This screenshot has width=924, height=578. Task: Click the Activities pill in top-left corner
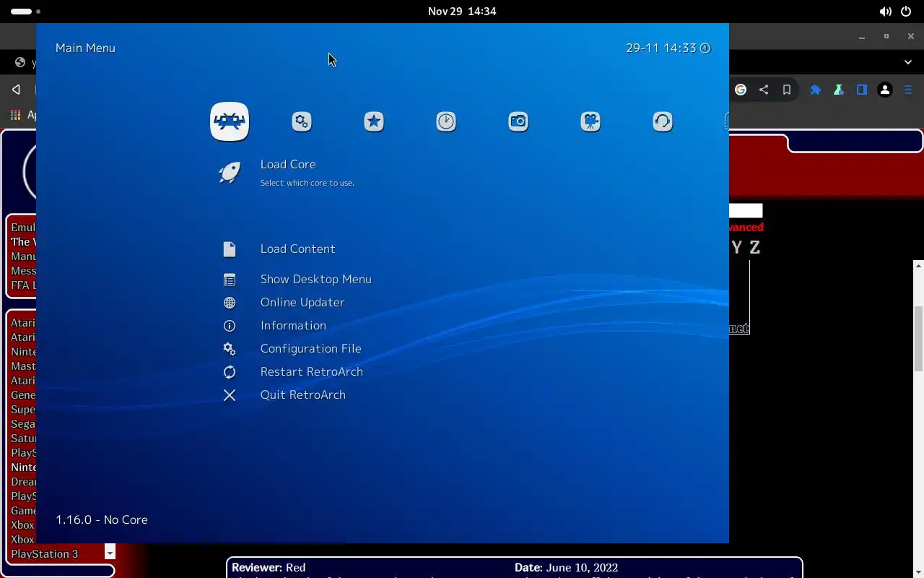22,12
